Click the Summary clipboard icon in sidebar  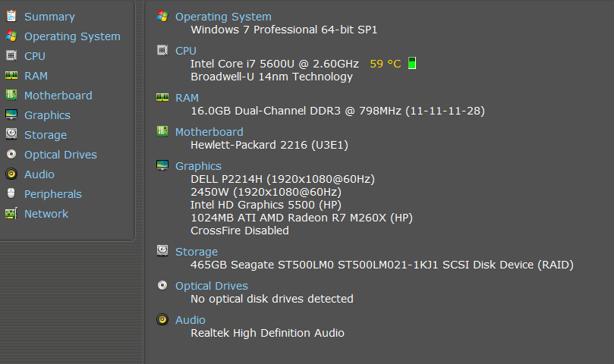(x=11, y=16)
